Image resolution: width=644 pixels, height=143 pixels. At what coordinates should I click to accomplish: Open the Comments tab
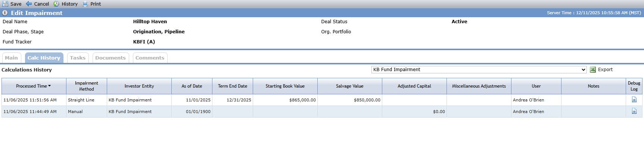pyautogui.click(x=150, y=58)
